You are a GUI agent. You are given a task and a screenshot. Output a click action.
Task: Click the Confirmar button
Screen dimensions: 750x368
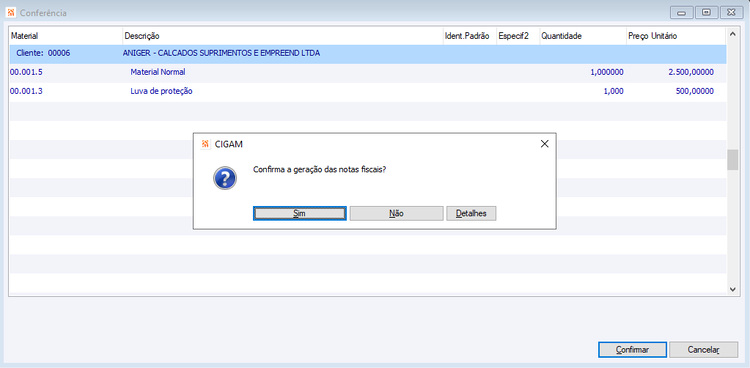click(x=632, y=350)
